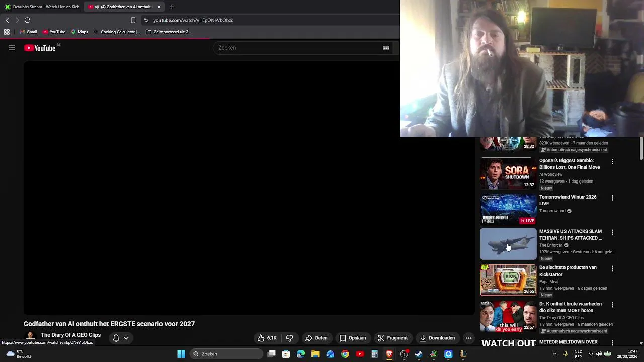Open site settings icon in address bar
The height and width of the screenshot is (362, 644).
click(146, 20)
